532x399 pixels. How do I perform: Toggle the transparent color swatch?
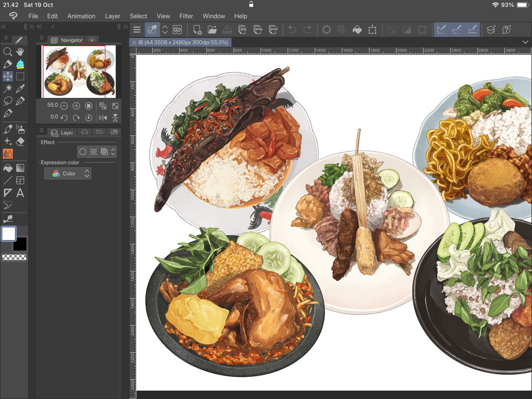[x=14, y=257]
